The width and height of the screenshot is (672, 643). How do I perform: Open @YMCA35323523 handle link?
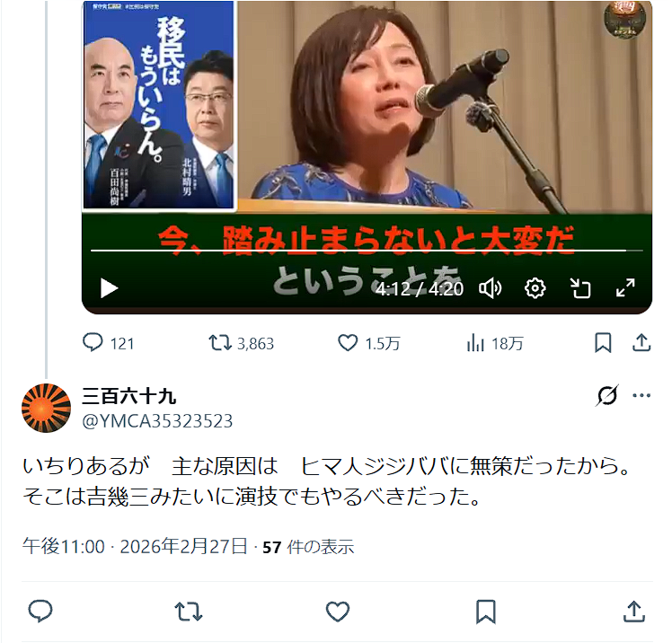[157, 421]
